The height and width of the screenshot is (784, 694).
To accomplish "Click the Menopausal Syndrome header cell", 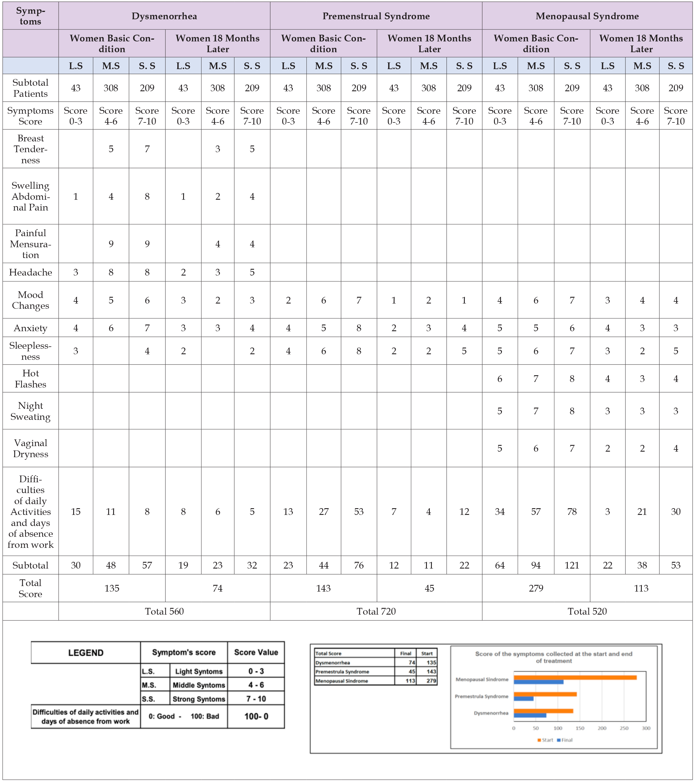I will pos(587,16).
